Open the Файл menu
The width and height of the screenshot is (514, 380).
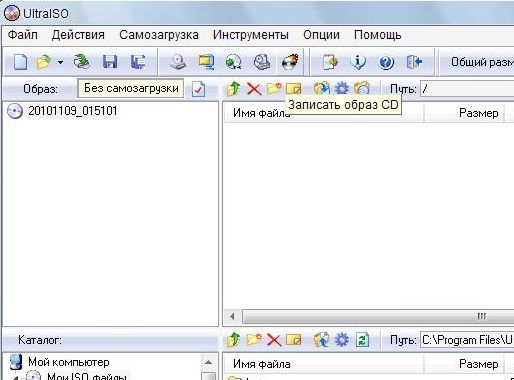tap(22, 35)
